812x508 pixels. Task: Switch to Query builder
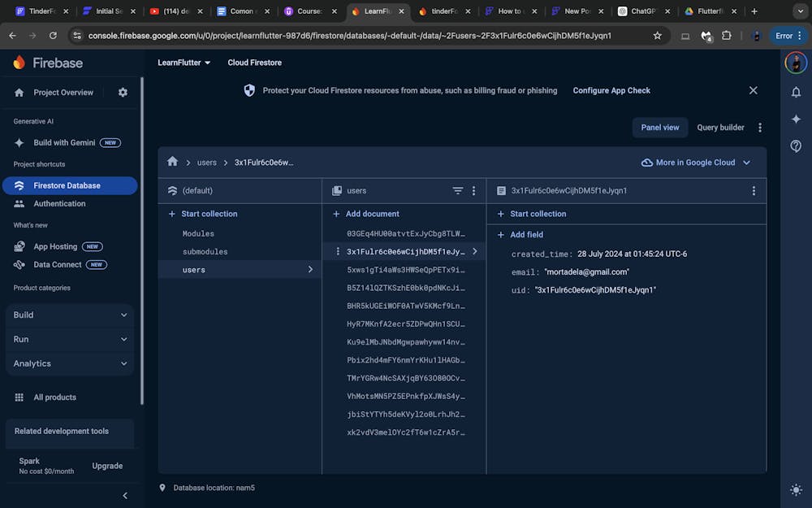[720, 128]
